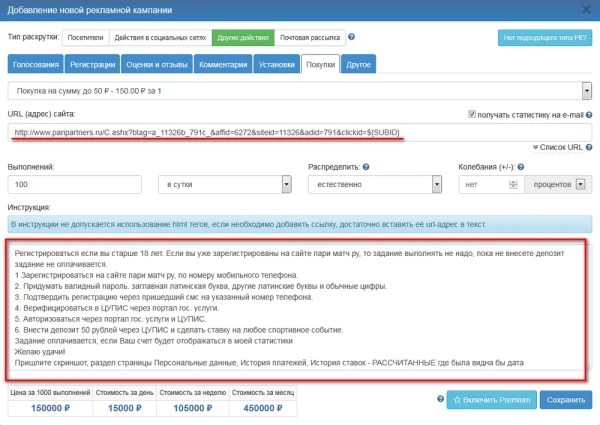Select Действия в социальных сетях type
This screenshot has width=600, height=425.
tap(160, 38)
